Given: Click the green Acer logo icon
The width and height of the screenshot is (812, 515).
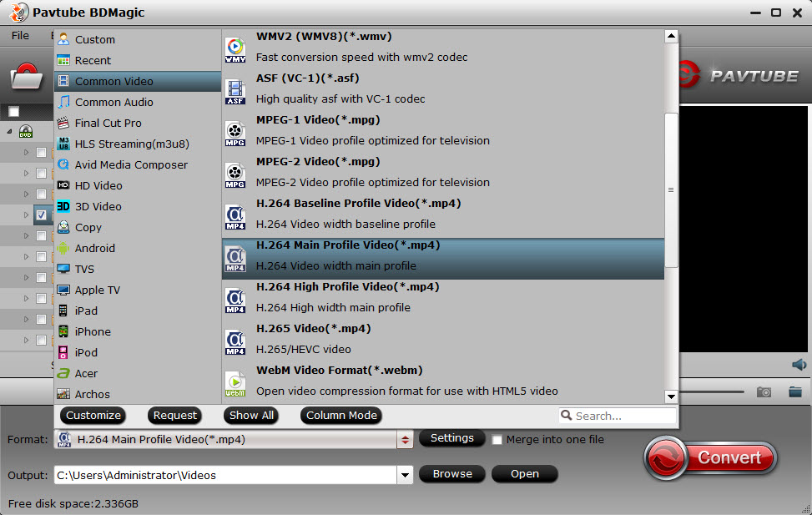Looking at the screenshot, I should pos(63,373).
